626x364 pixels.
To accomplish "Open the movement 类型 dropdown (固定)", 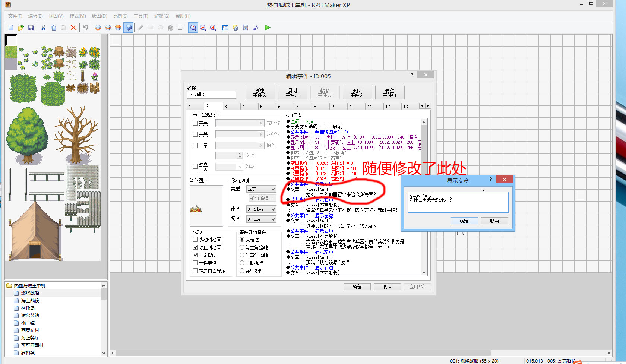I will click(x=261, y=189).
